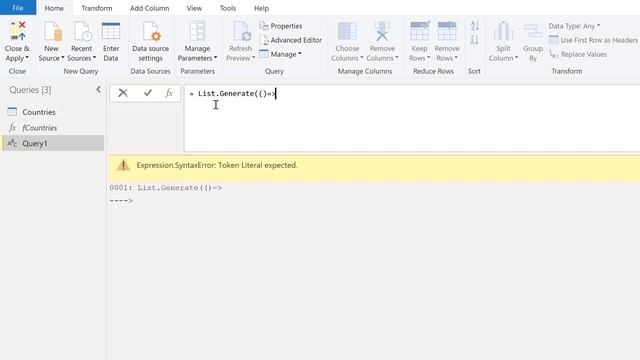Screen dimensions: 640x360
Task: Confirm the formula with the checkmark icon
Action: tap(148, 93)
